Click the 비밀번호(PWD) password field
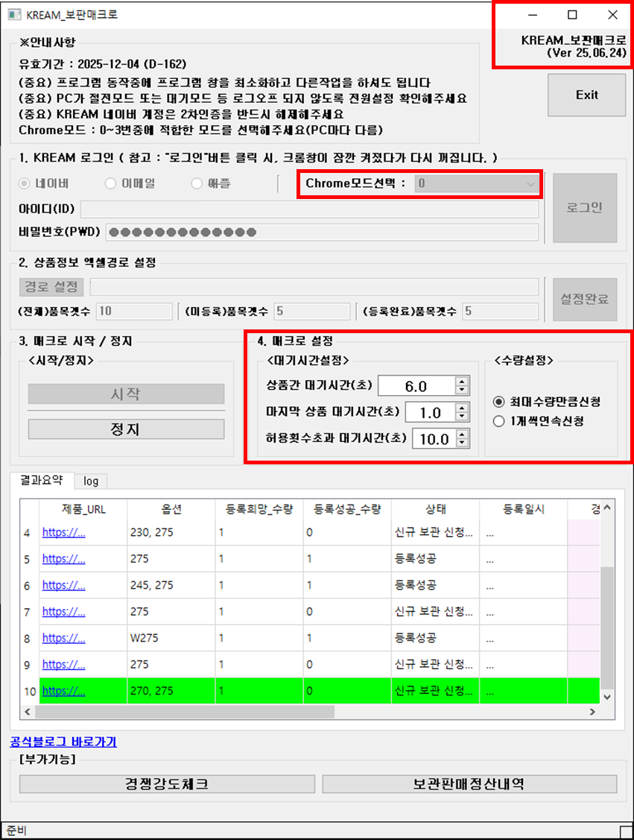Image resolution: width=634 pixels, height=840 pixels. tap(322, 232)
